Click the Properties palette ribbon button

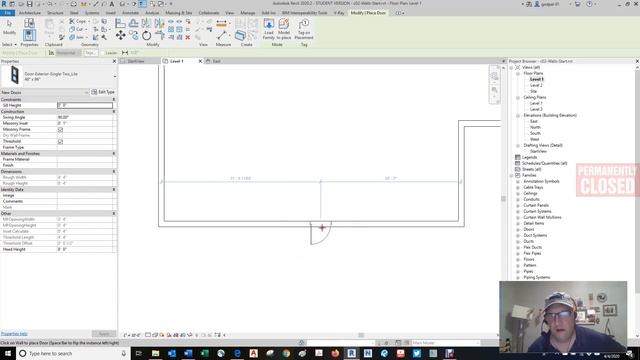coord(29,35)
